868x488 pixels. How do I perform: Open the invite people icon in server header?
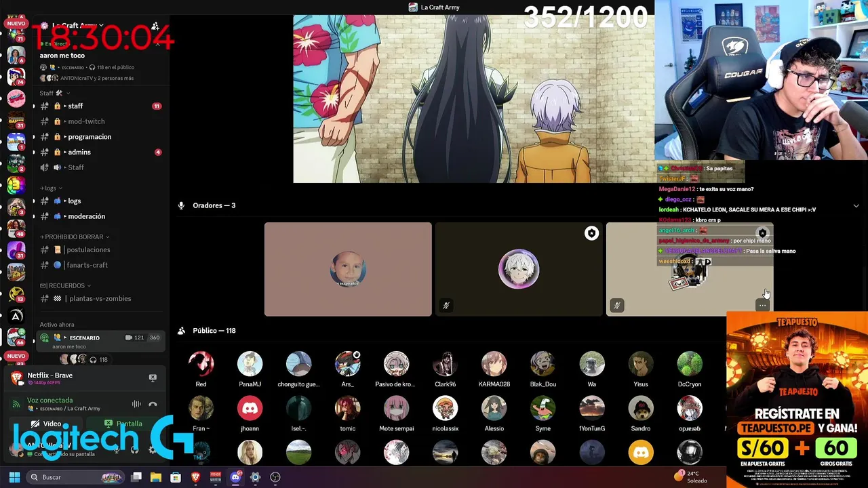point(155,26)
